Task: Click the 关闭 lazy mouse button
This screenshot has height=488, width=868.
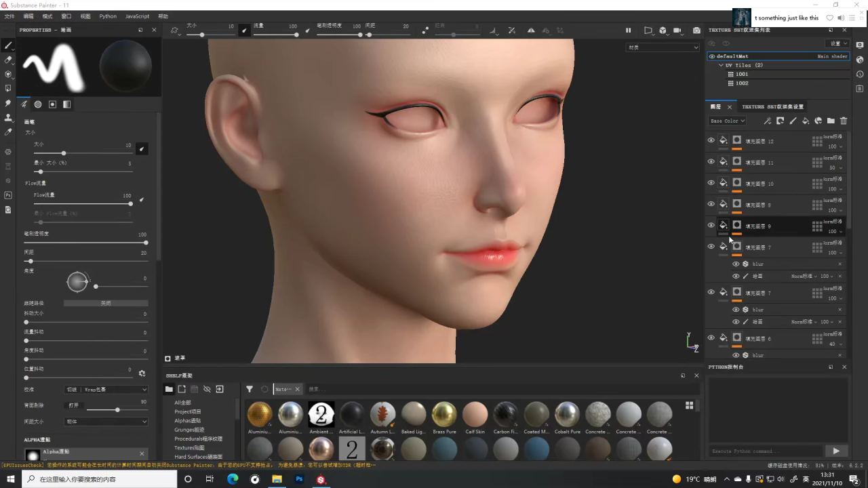Action: pyautogui.click(x=106, y=304)
